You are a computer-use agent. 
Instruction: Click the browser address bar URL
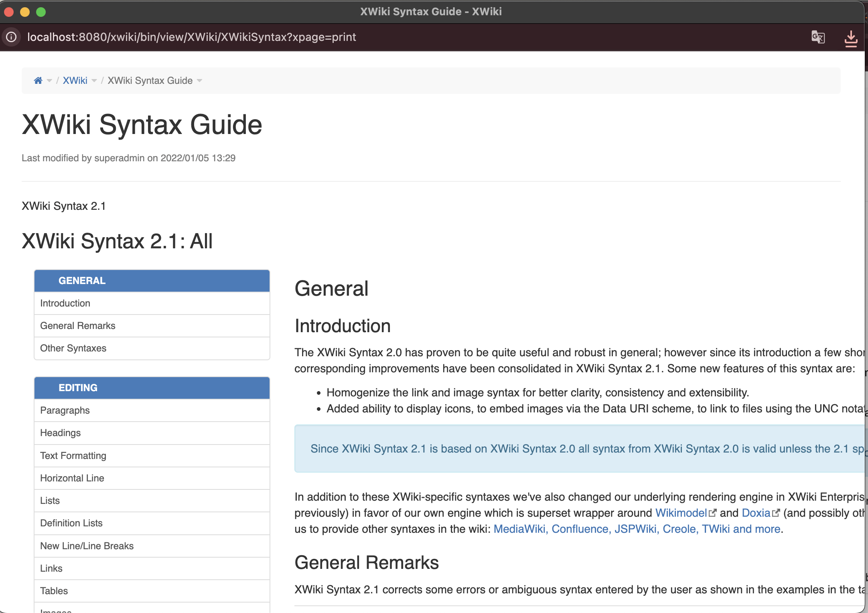191,37
